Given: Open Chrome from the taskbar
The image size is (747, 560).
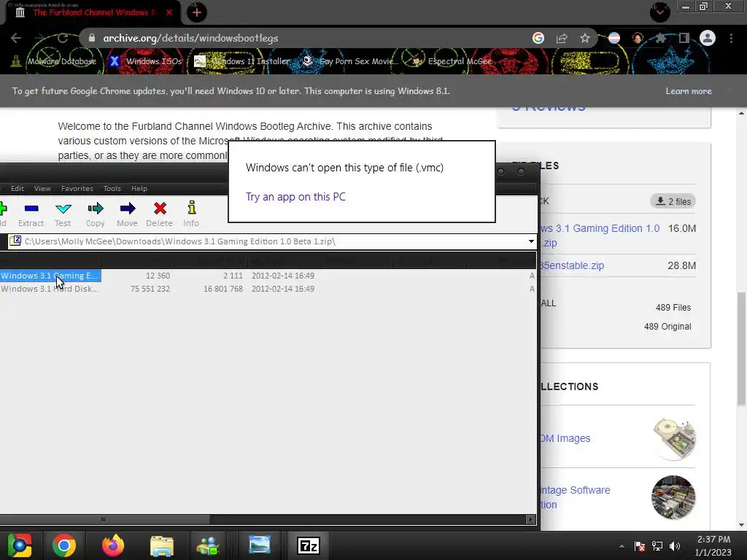Looking at the screenshot, I should [x=64, y=545].
